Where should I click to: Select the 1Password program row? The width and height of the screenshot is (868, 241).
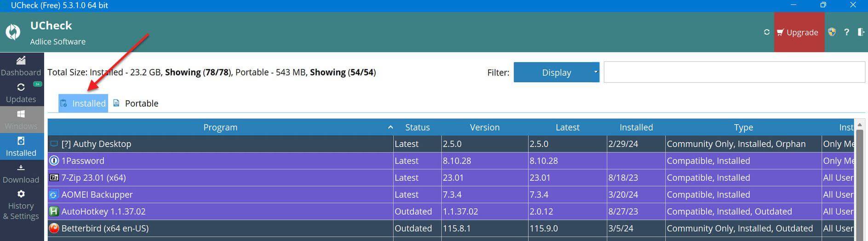click(x=451, y=161)
